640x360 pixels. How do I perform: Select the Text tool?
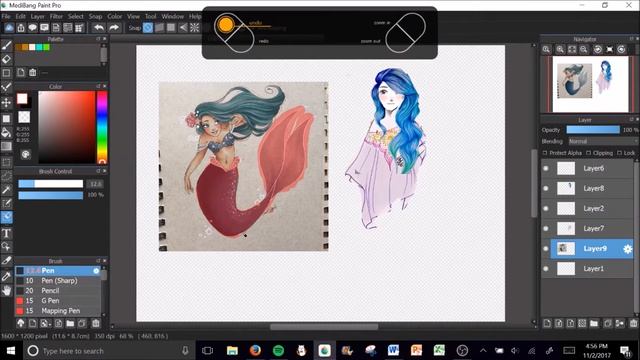pos(6,233)
